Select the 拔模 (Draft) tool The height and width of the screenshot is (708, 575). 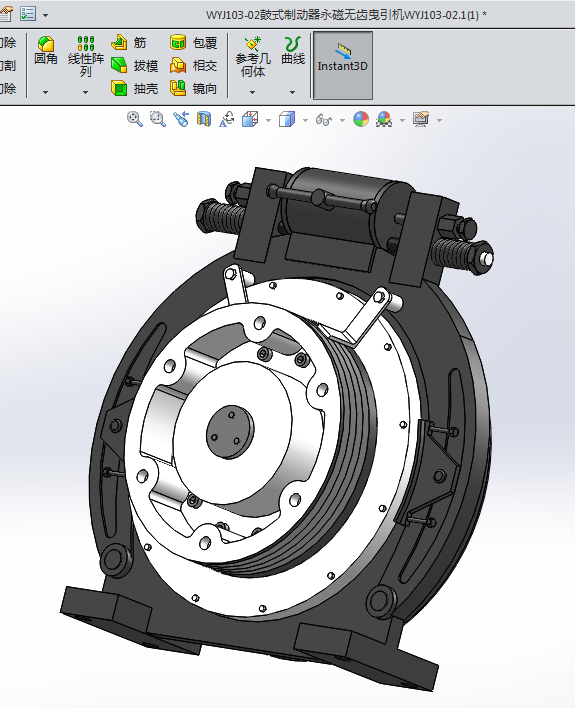135,65
